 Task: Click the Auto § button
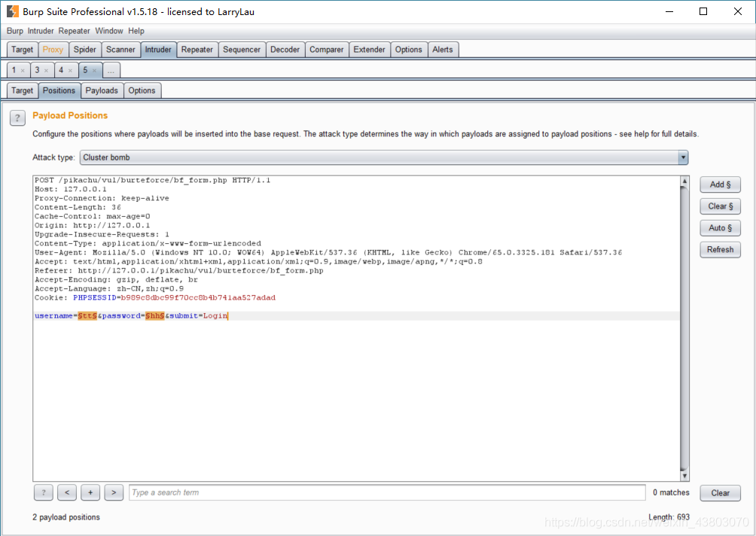coord(720,228)
